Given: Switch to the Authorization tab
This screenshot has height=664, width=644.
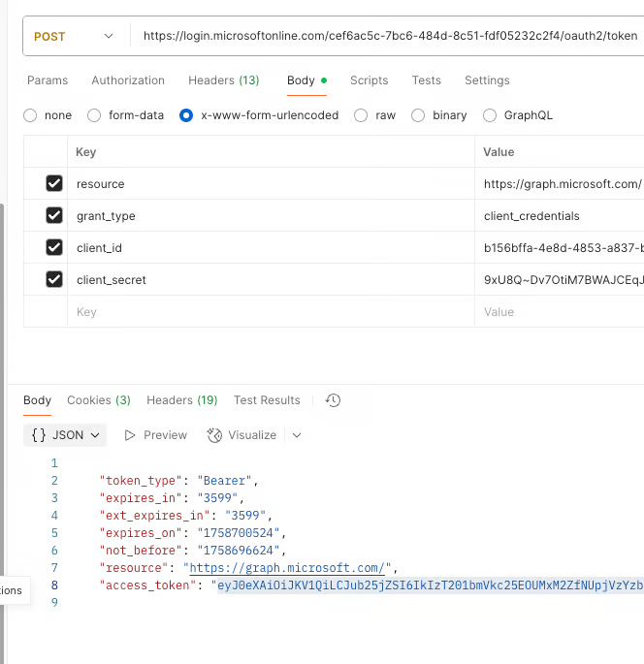Looking at the screenshot, I should tap(128, 80).
